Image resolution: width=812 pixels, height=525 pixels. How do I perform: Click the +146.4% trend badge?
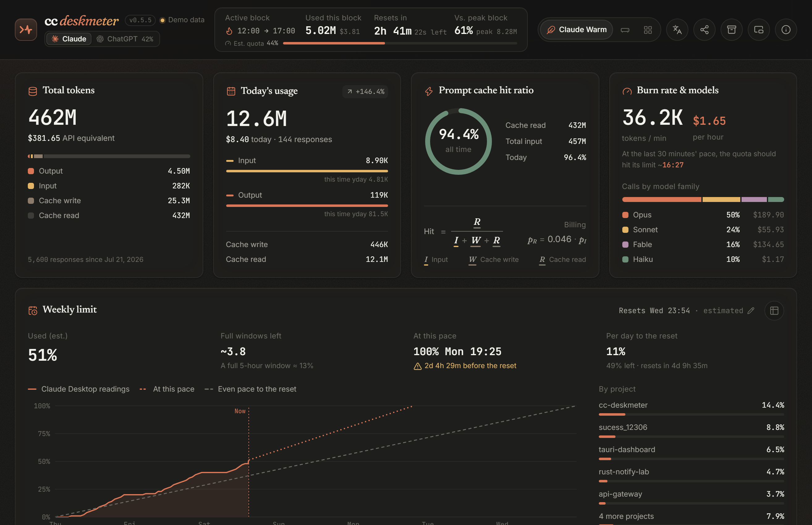point(365,91)
